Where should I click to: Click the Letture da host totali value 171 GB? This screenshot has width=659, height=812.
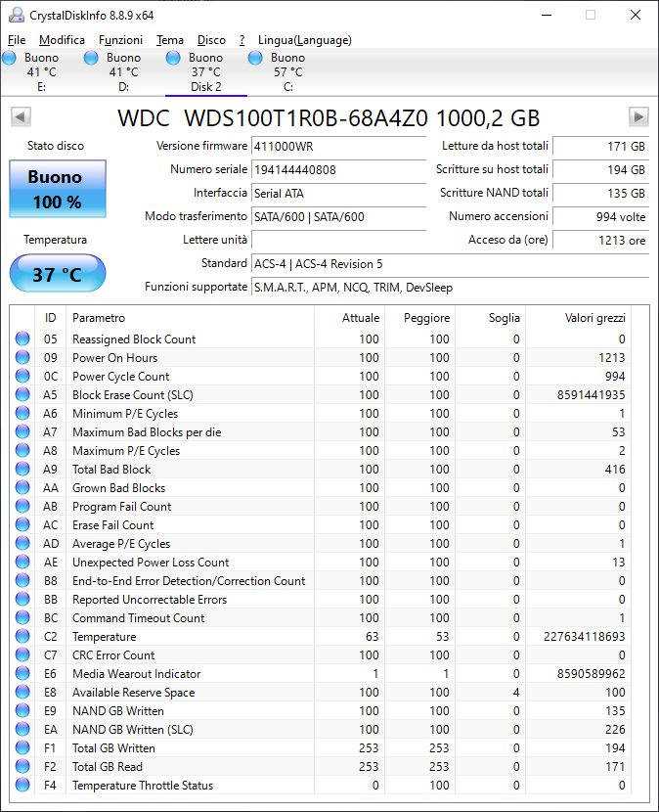601,147
